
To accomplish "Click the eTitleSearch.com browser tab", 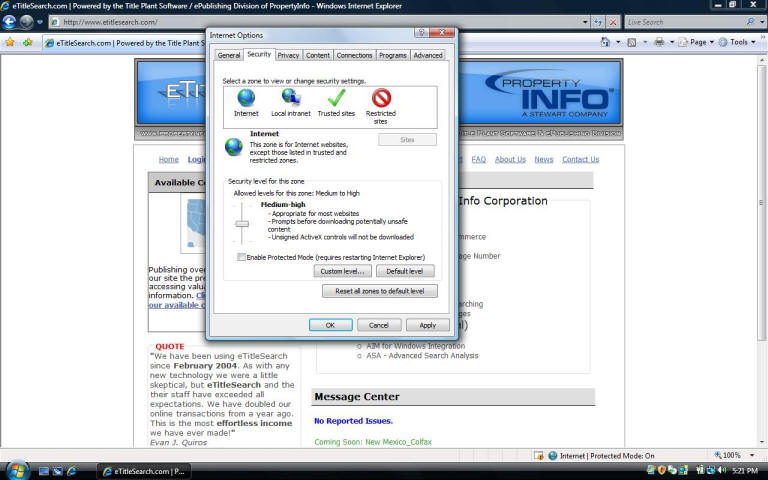I will click(124, 43).
